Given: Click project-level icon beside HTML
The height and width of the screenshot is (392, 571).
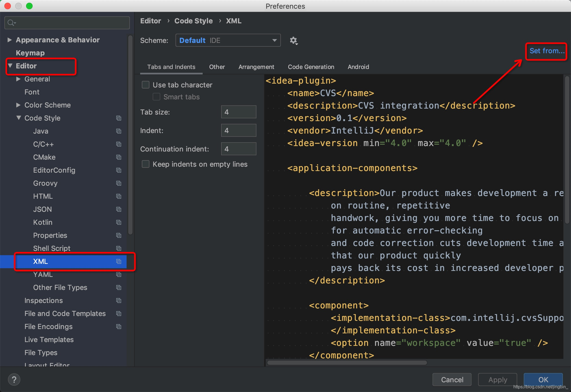Looking at the screenshot, I should click(119, 196).
